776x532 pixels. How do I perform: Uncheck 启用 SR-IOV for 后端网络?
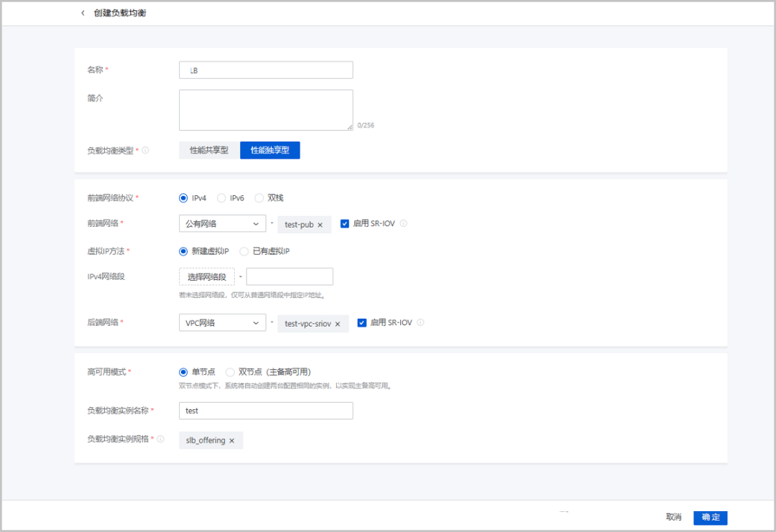(362, 322)
